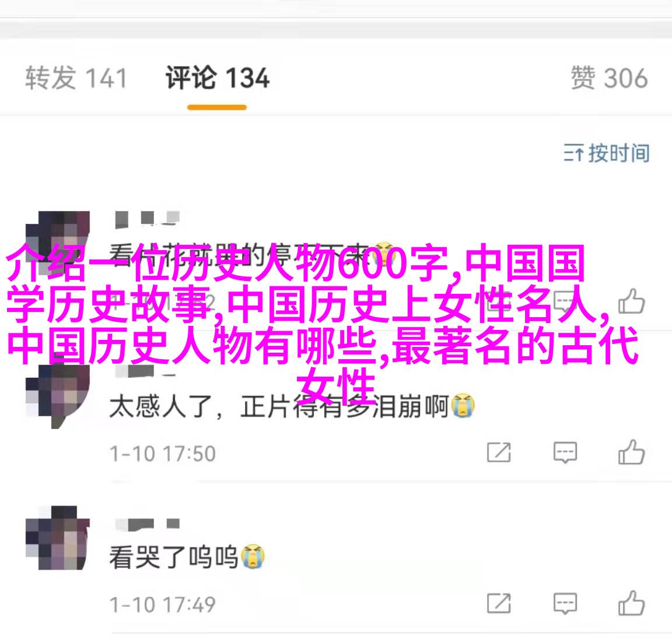Screen dimensions: 672x639
Task: Reply to the comment dated 1-10 17:50
Action: pos(565,452)
